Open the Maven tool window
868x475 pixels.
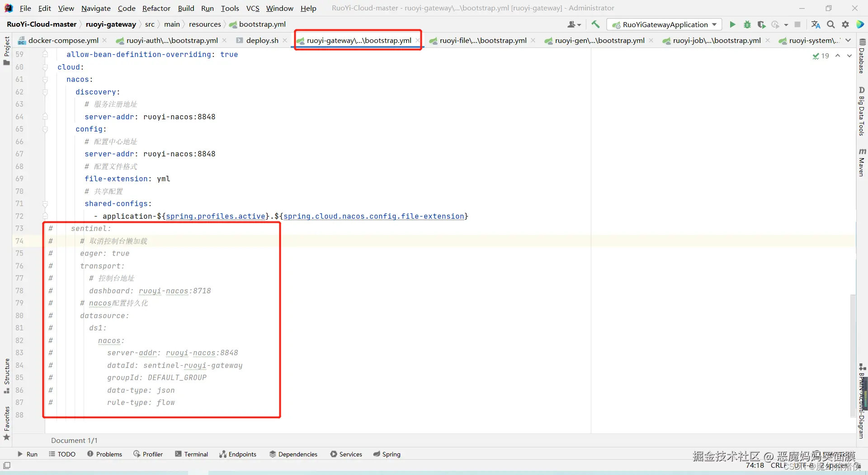click(x=862, y=162)
